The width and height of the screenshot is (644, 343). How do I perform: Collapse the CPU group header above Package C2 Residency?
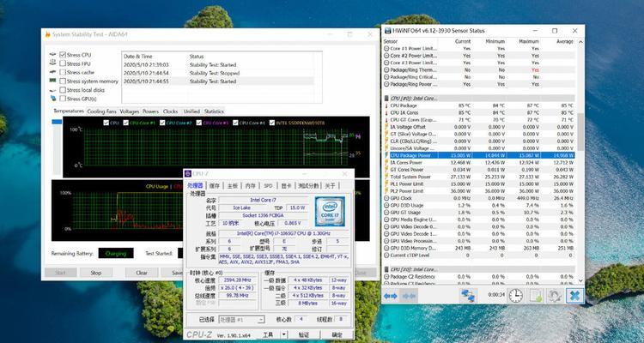(478, 269)
